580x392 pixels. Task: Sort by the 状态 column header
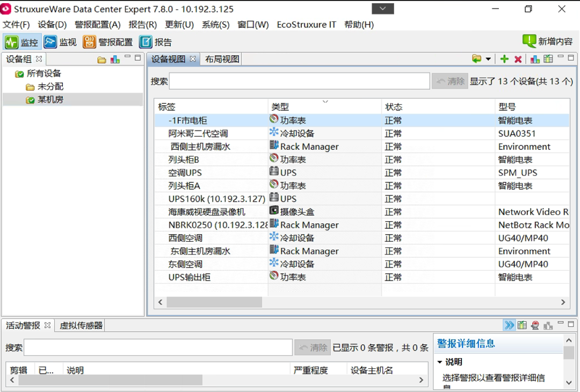[x=438, y=107]
